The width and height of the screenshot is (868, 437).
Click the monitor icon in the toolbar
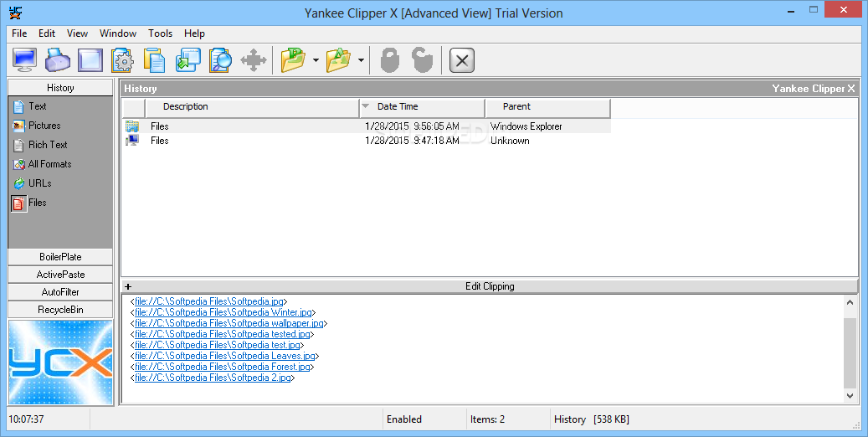click(x=24, y=59)
